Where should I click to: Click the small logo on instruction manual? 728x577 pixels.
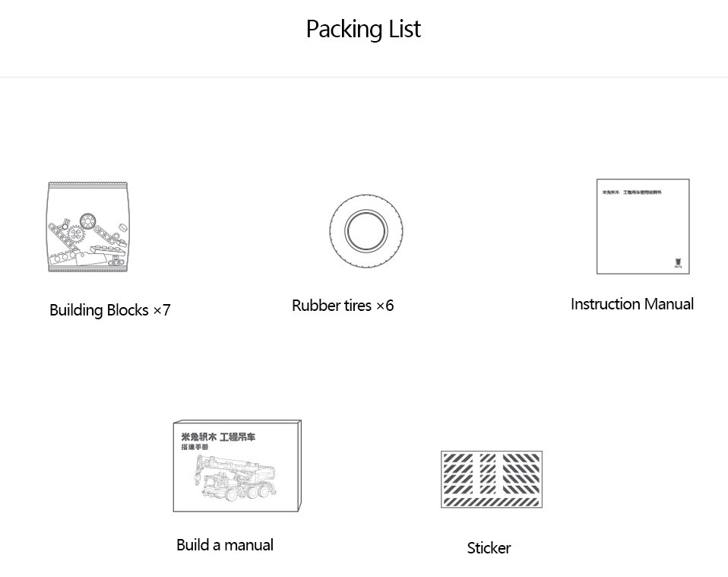[x=678, y=263]
